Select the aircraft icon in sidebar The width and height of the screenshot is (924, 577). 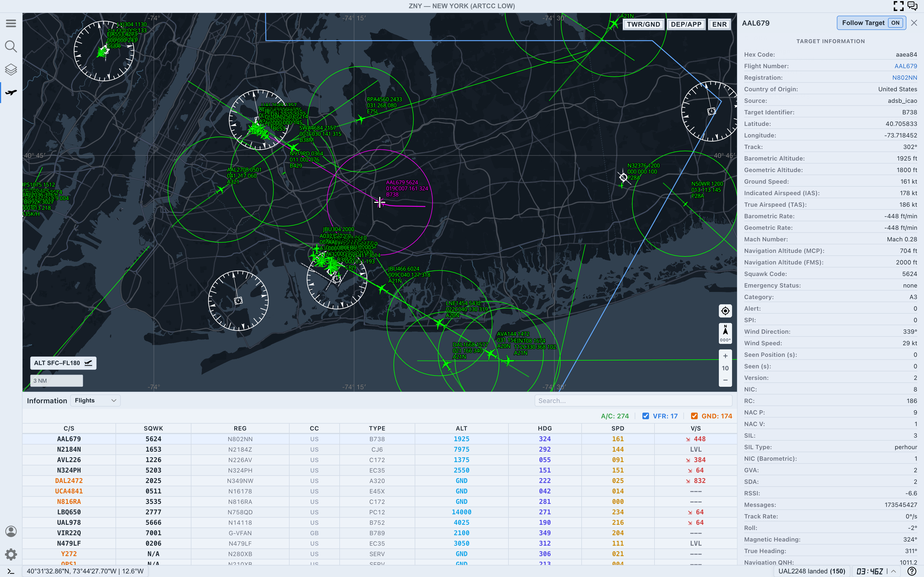(x=11, y=92)
